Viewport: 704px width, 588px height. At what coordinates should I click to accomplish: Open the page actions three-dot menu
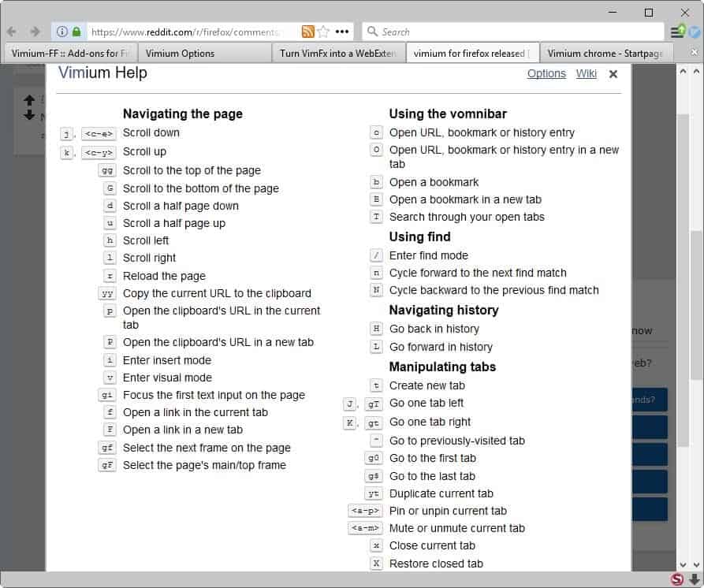342,32
